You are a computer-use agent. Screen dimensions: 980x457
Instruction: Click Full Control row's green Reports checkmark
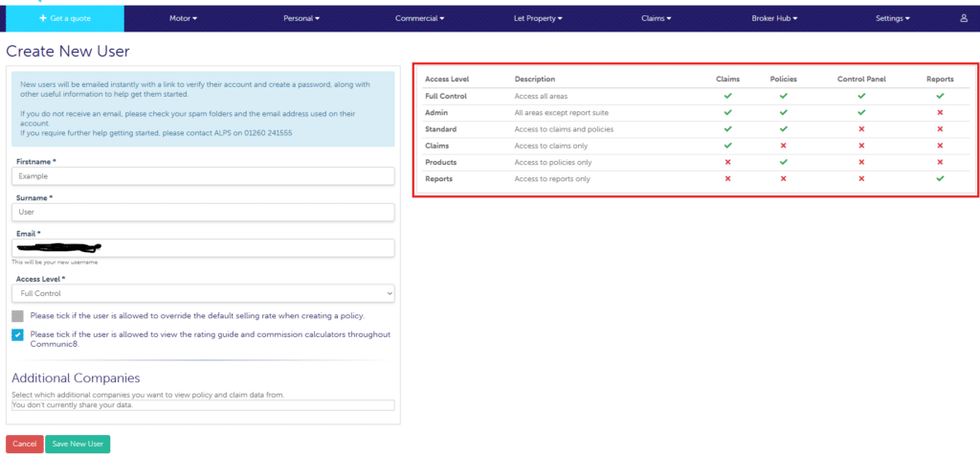[940, 96]
